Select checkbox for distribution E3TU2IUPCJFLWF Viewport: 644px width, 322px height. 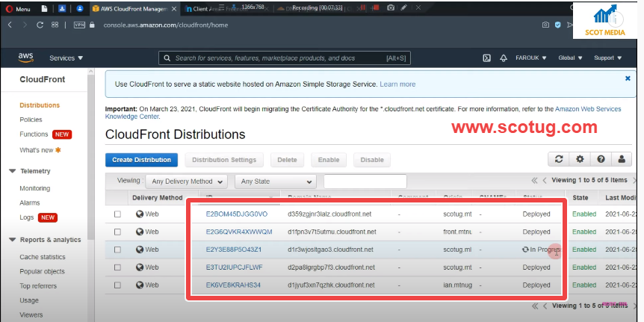point(117,267)
